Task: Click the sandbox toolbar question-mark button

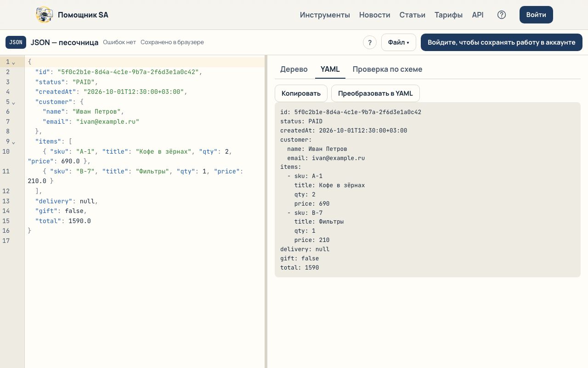Action: click(370, 42)
